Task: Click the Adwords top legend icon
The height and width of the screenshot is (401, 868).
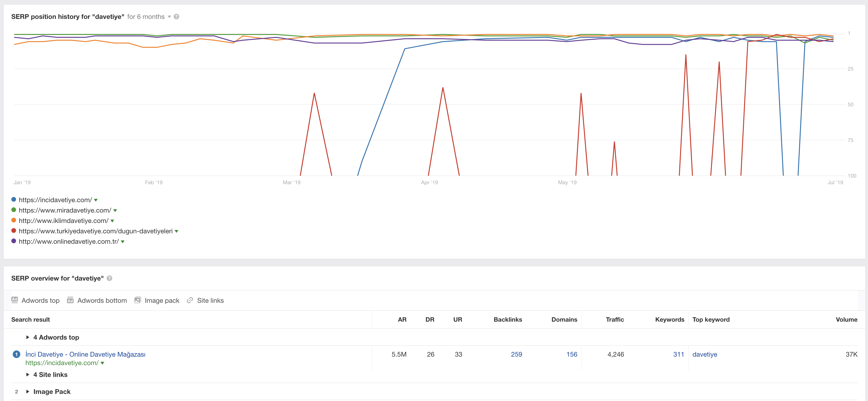Action: (14, 300)
